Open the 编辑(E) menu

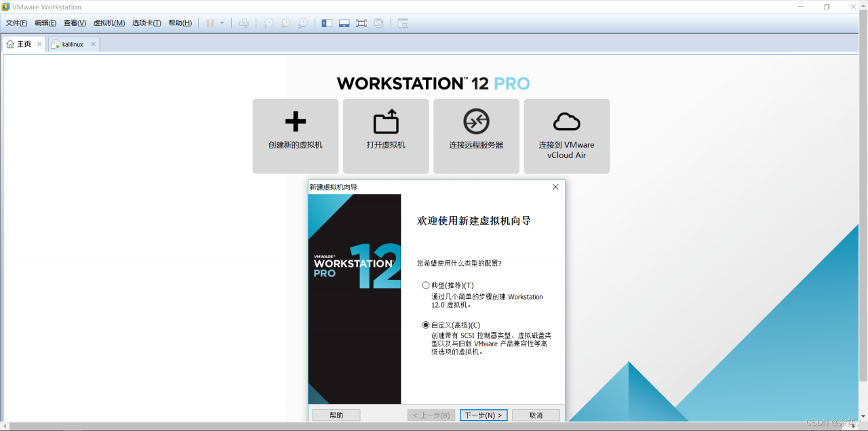coord(45,23)
